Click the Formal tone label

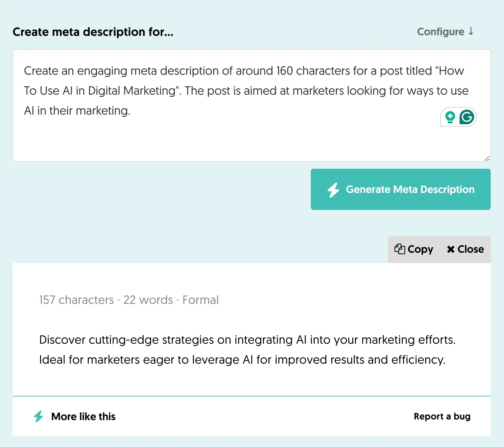pyautogui.click(x=201, y=300)
